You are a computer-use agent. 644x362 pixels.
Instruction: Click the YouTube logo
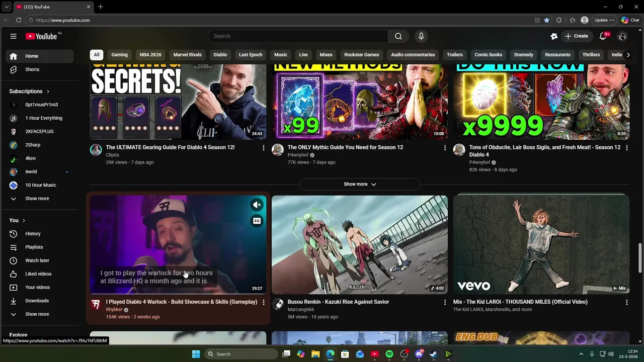pyautogui.click(x=41, y=36)
